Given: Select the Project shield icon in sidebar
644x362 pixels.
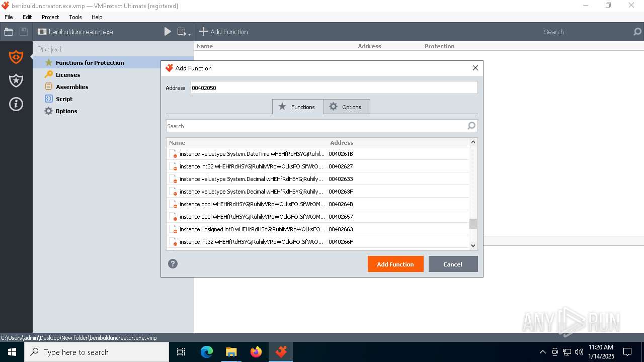Looking at the screenshot, I should [x=16, y=57].
